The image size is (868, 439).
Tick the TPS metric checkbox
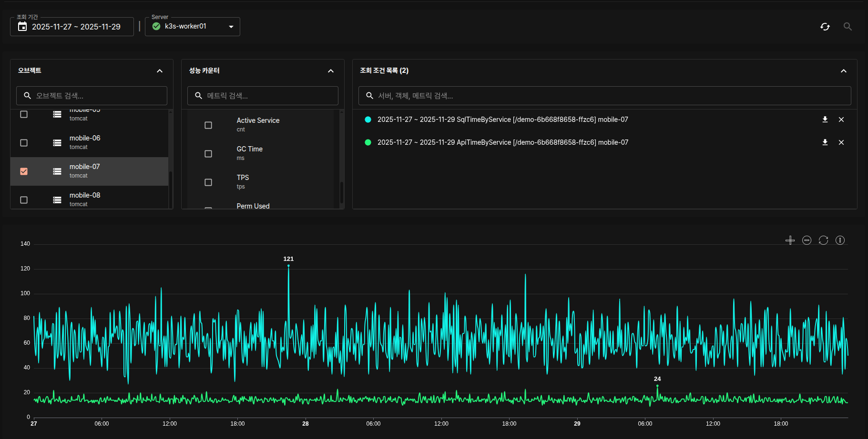[x=208, y=182]
